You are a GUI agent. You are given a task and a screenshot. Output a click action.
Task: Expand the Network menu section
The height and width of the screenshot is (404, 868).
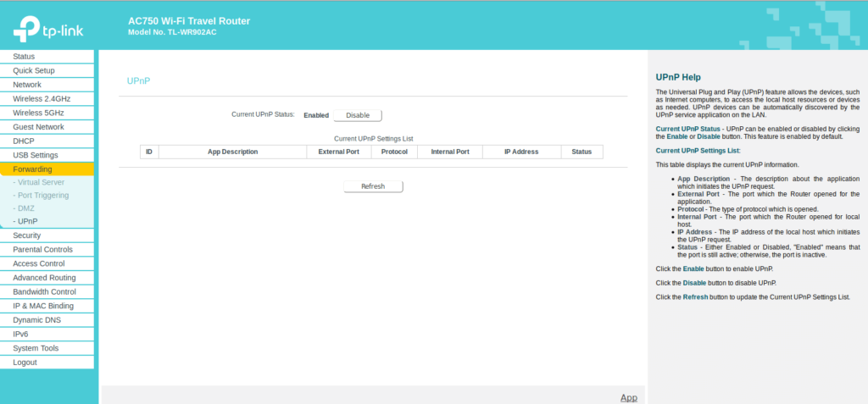27,85
